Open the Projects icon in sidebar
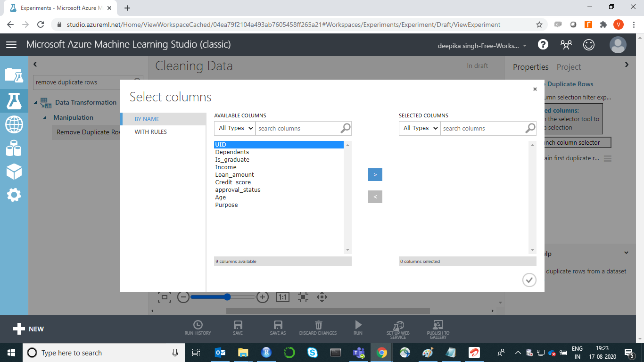This screenshot has height=362, width=644. point(14,75)
